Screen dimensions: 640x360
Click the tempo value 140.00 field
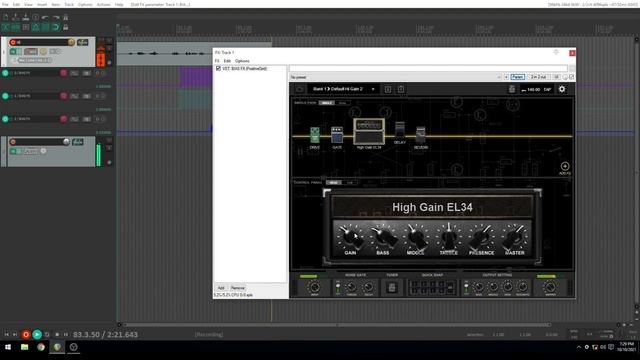[x=533, y=89]
